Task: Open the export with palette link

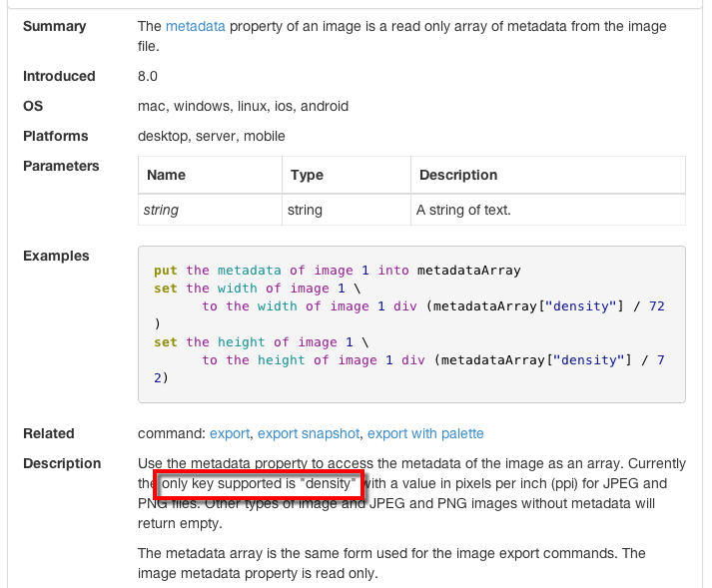Action: point(425,433)
